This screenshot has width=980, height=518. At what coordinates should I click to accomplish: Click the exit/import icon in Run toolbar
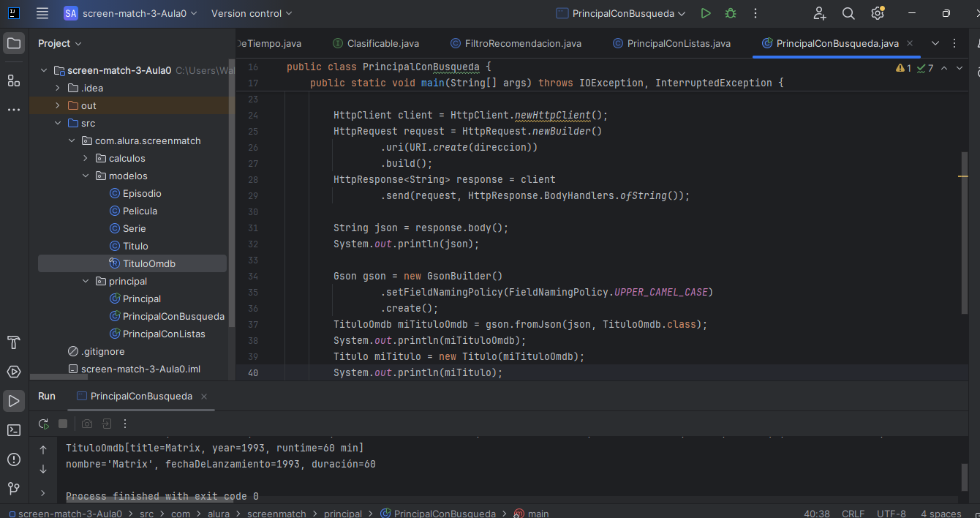click(106, 424)
